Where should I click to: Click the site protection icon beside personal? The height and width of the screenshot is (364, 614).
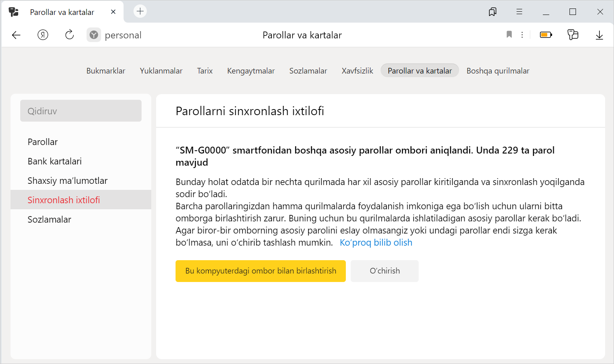pos(94,35)
